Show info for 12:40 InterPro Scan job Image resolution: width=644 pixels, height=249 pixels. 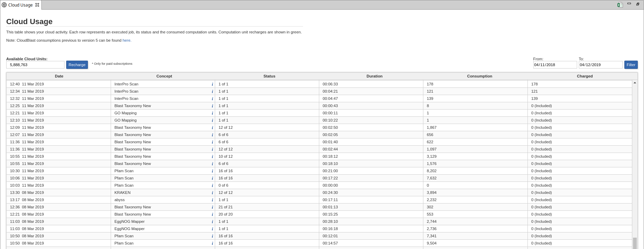212,84
